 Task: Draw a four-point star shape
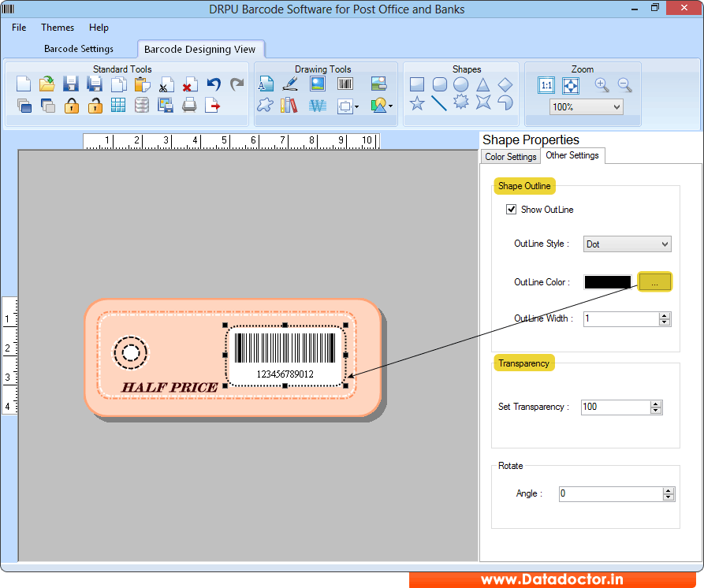coord(483,102)
